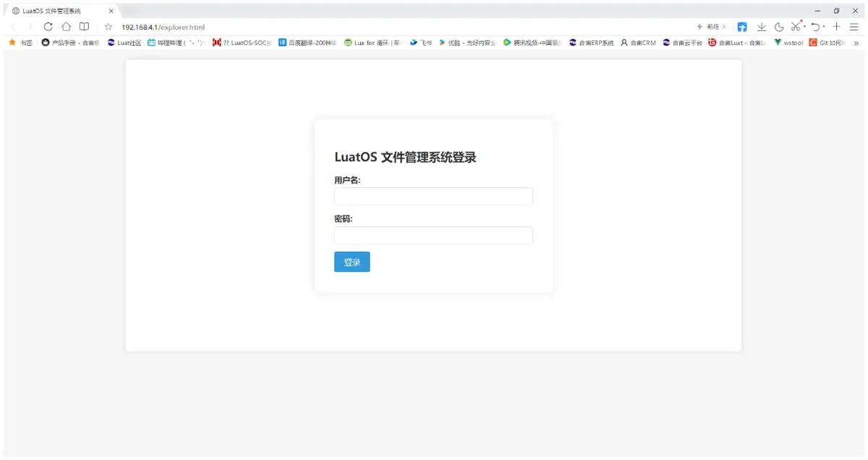
Task: Restore down the browser window
Action: coord(836,11)
